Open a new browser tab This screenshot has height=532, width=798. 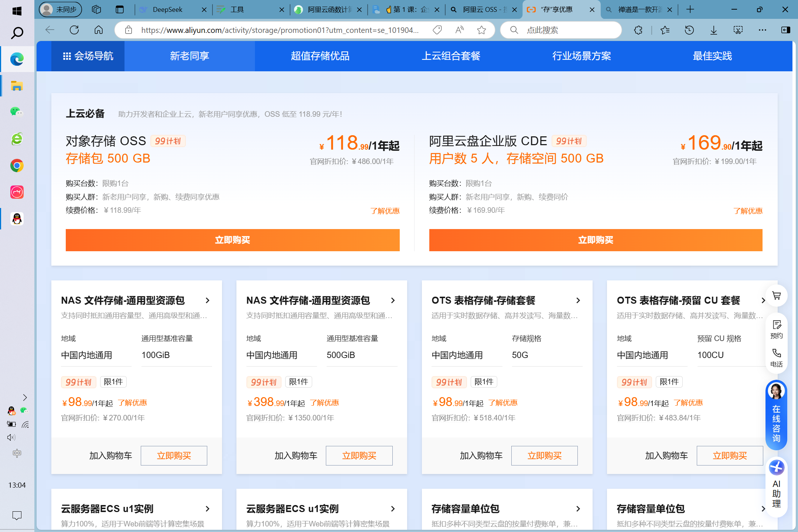[x=690, y=10]
